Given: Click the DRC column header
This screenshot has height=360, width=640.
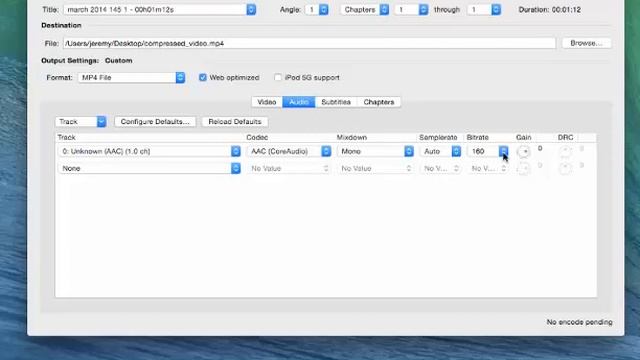Looking at the screenshot, I should pos(567,138).
